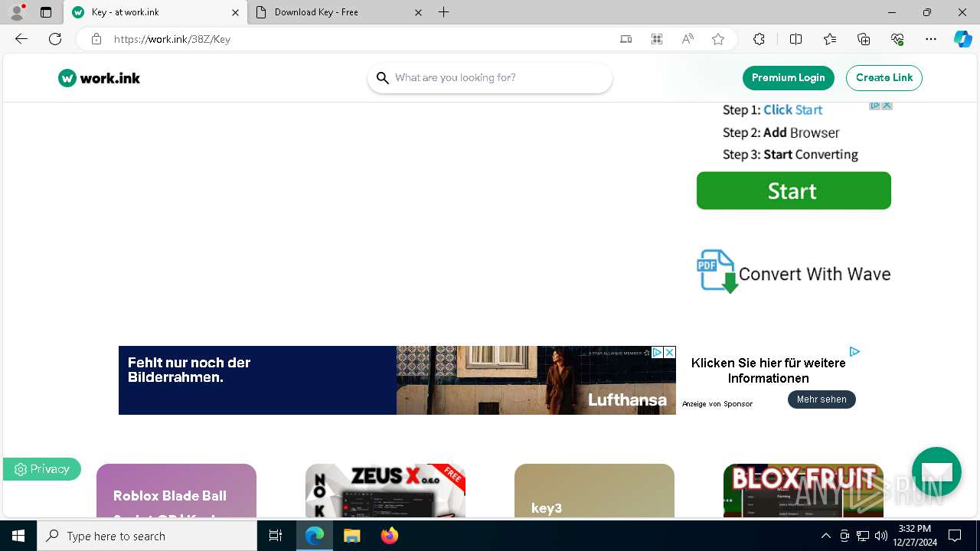Viewport: 980px width, 551px height.
Task: Open Browser essentials heart icon
Action: click(x=897, y=39)
